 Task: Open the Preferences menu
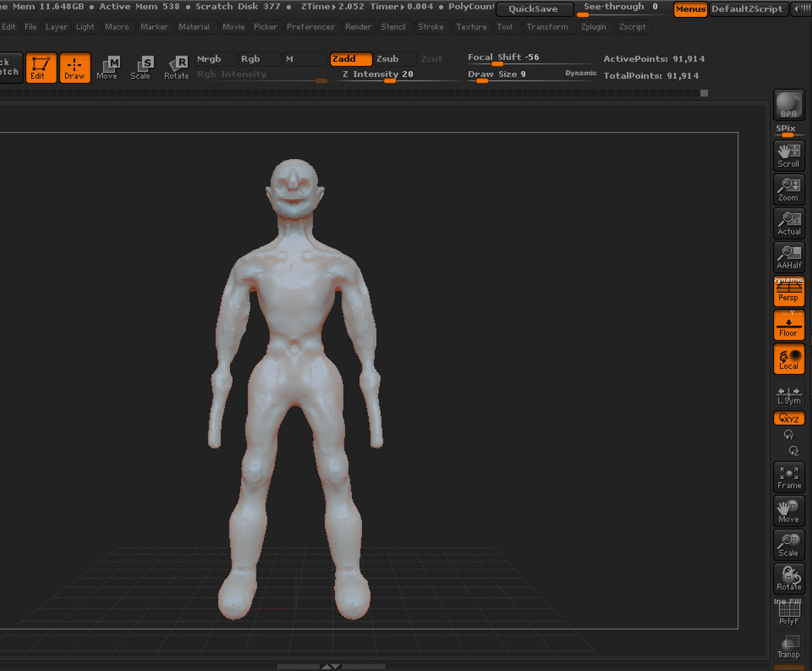point(311,27)
